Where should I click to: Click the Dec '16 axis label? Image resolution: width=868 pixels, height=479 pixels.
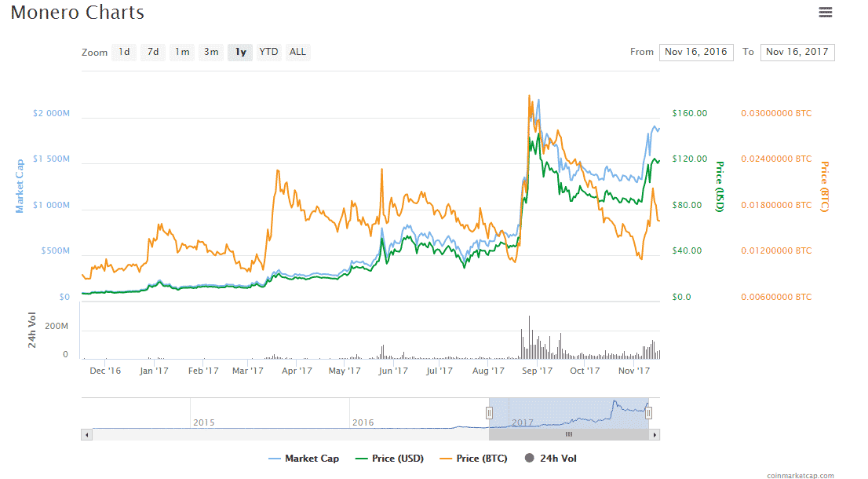click(x=105, y=371)
